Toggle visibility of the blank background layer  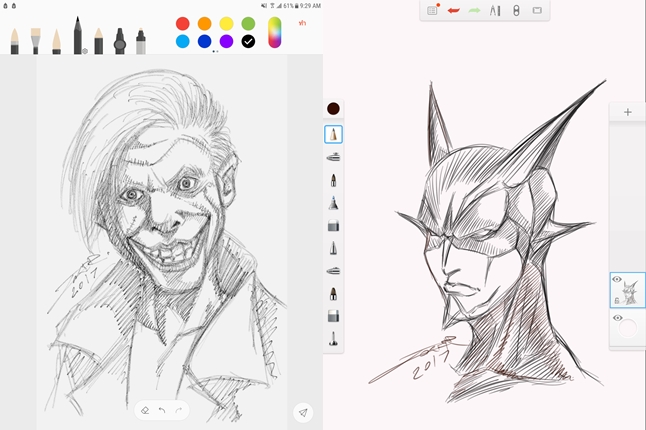[x=616, y=317]
